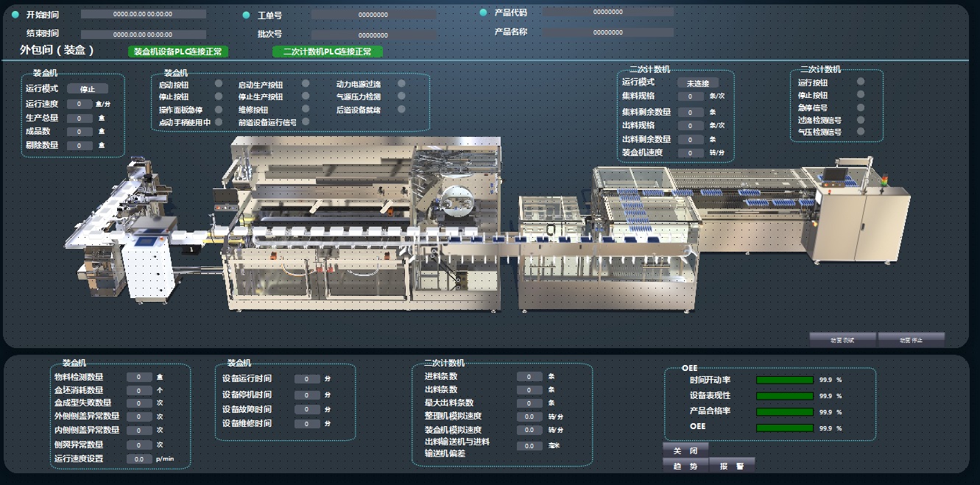Click the 操作面板急停 indicator lamp
Viewport: 980px width, 485px height.
219,109
